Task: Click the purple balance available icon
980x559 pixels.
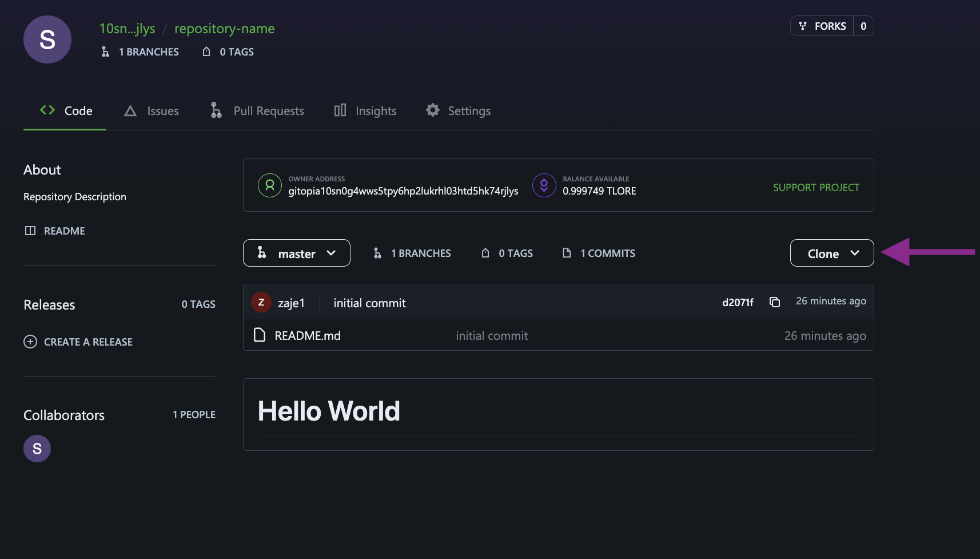Action: pyautogui.click(x=544, y=185)
